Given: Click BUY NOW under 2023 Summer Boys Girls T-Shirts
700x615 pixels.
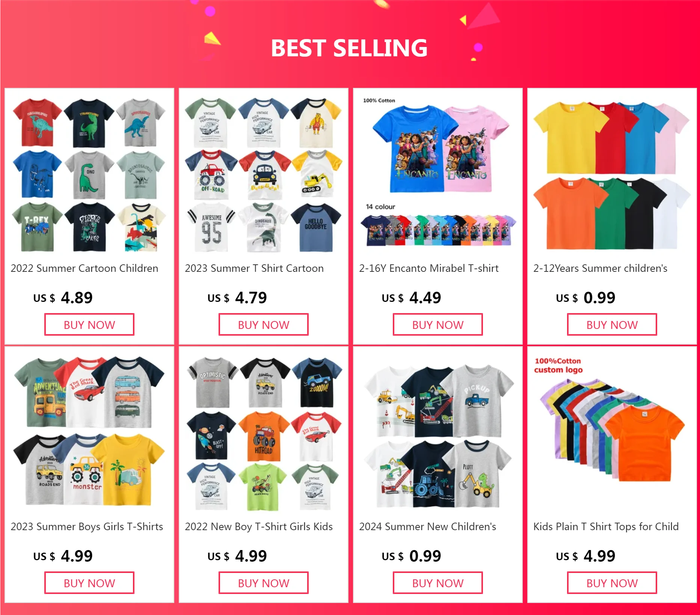Looking at the screenshot, I should point(89,583).
